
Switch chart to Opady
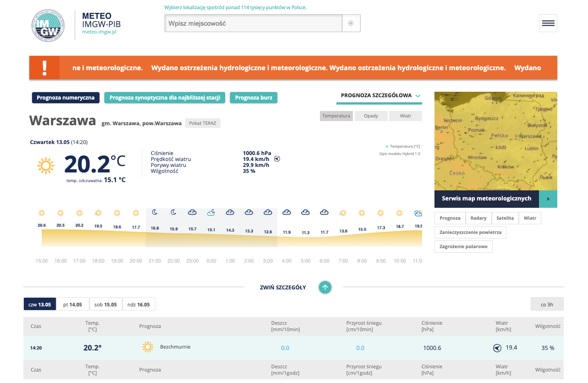click(371, 116)
